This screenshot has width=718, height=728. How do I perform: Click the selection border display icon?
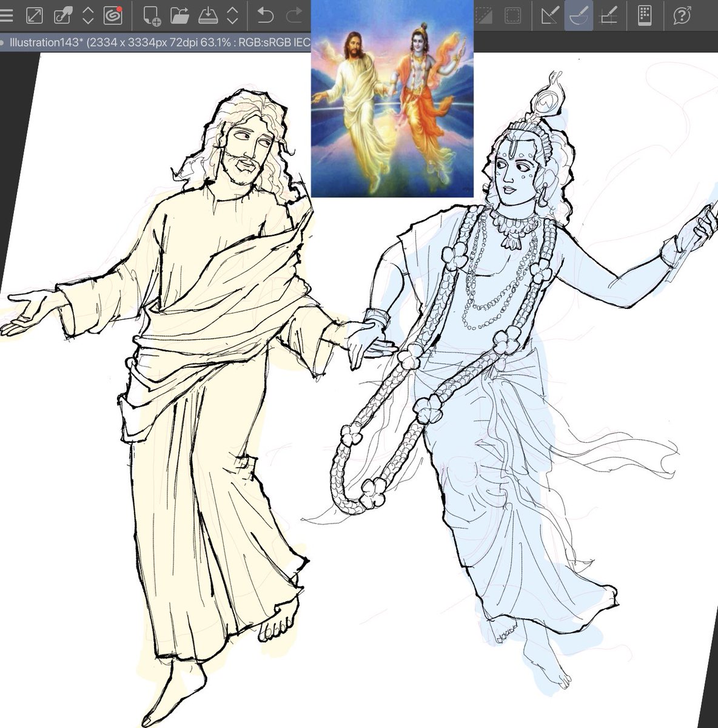(513, 15)
